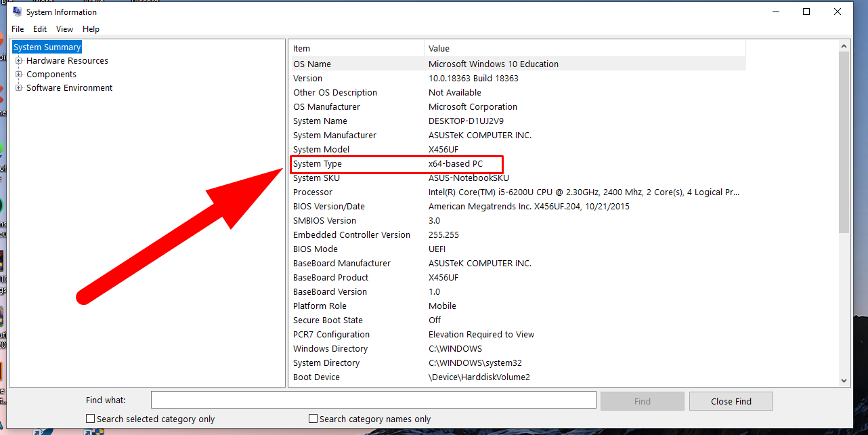Viewport: 868px width, 435px height.
Task: Select the System Manufacturer row
Action: click(x=519, y=136)
